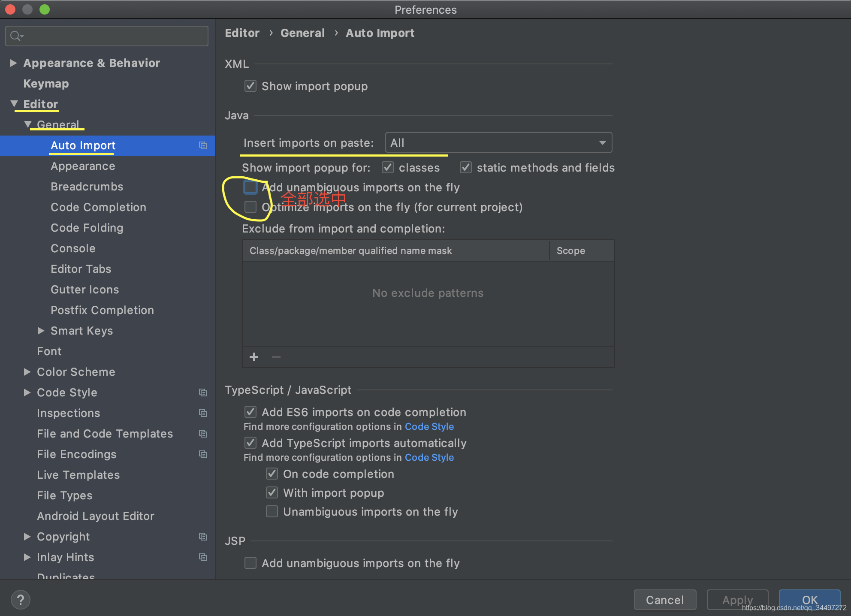Open Insert imports on paste dropdown
The width and height of the screenshot is (851, 616).
point(498,143)
